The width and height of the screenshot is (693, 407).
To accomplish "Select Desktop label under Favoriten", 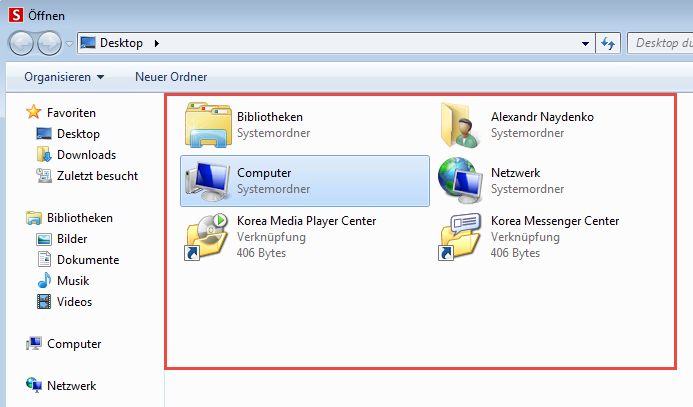I will pyautogui.click(x=78, y=134).
